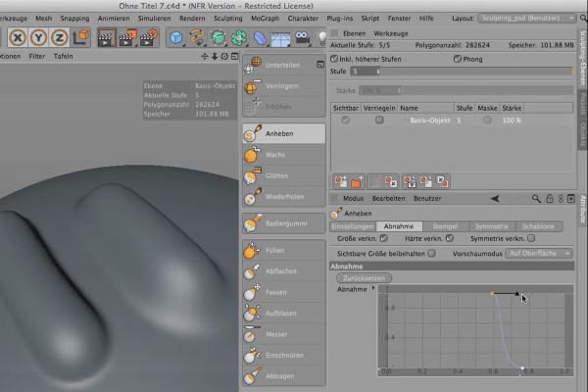Toggle the Z axis lock icon
588x392 pixels.
[x=59, y=37]
